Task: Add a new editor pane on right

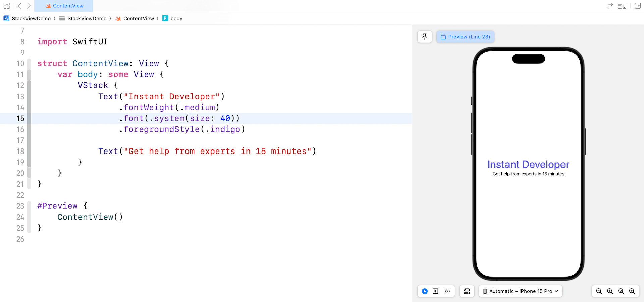Action: (x=638, y=6)
